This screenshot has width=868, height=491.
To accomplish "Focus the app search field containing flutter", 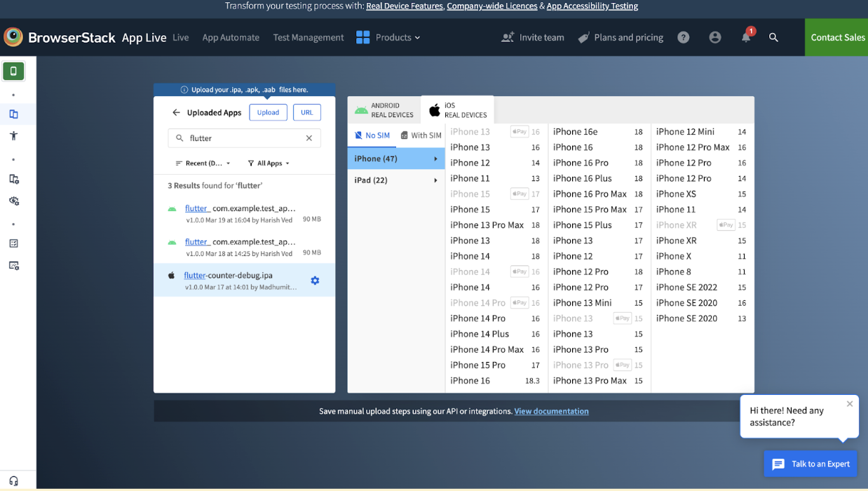I will (245, 138).
